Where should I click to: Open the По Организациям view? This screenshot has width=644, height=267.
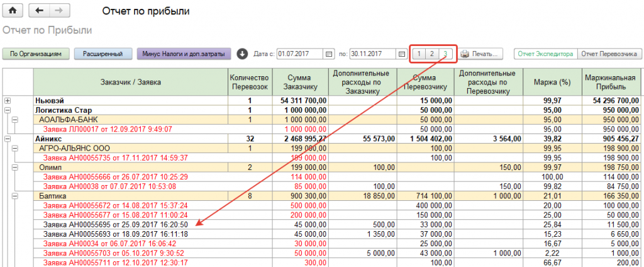[35, 54]
